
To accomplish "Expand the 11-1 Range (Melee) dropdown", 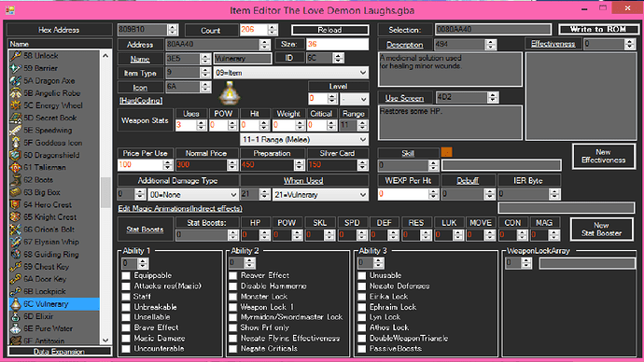I will [x=304, y=140].
